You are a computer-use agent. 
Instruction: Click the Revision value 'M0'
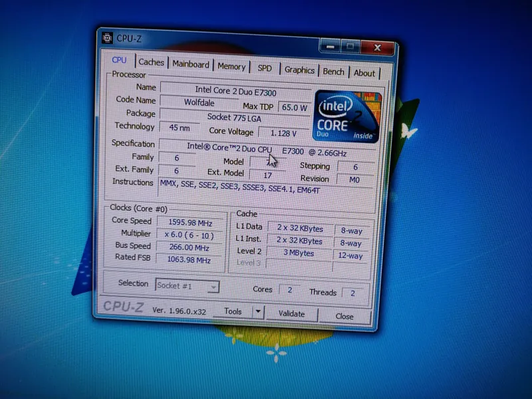click(354, 180)
